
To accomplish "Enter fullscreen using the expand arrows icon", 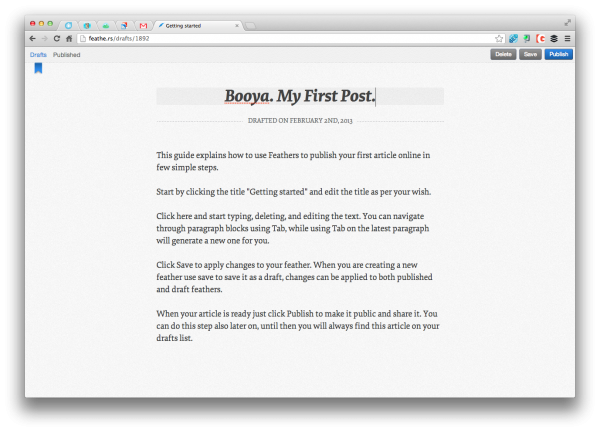I will point(567,23).
